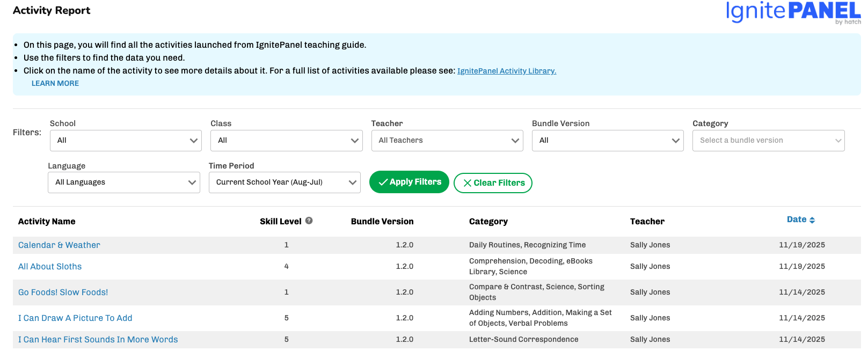Click 'Comprehension, Decoding, eBooks Library, Science' cell

pos(531,267)
